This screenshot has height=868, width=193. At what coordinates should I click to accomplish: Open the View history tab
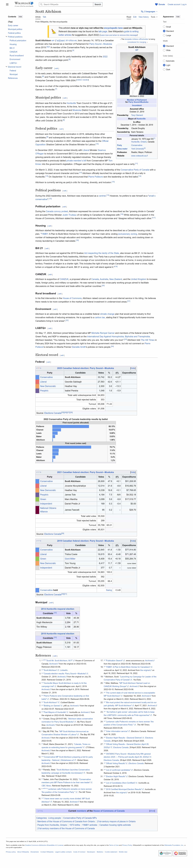pos(143,17)
